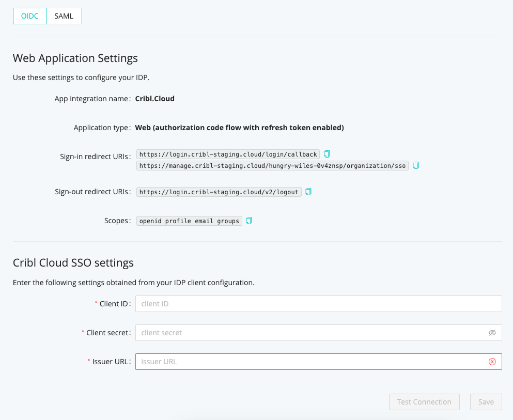Viewport: 513px width, 420px height.
Task: Copy the organization SSO sign-in redirect URI
Action: pyautogui.click(x=416, y=166)
